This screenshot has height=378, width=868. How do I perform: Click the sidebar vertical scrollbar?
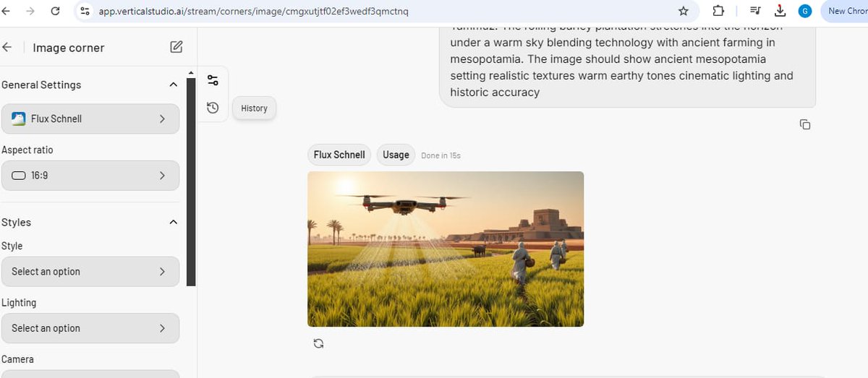(x=191, y=181)
